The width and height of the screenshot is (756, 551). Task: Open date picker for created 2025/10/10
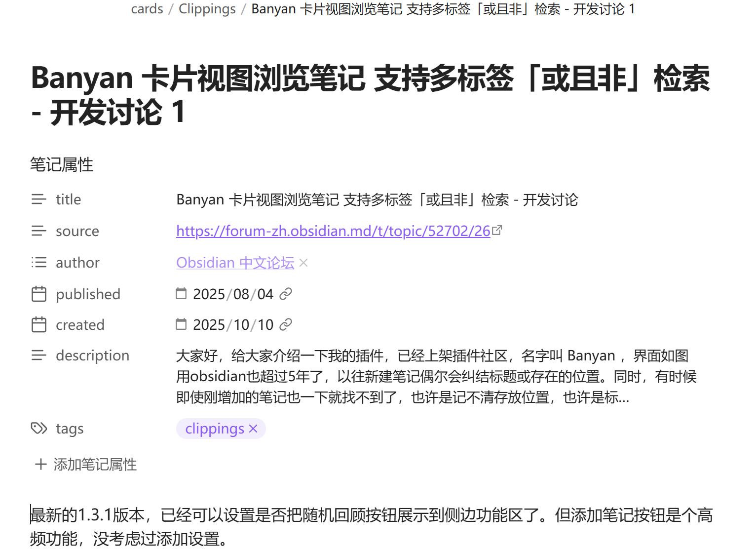[182, 324]
